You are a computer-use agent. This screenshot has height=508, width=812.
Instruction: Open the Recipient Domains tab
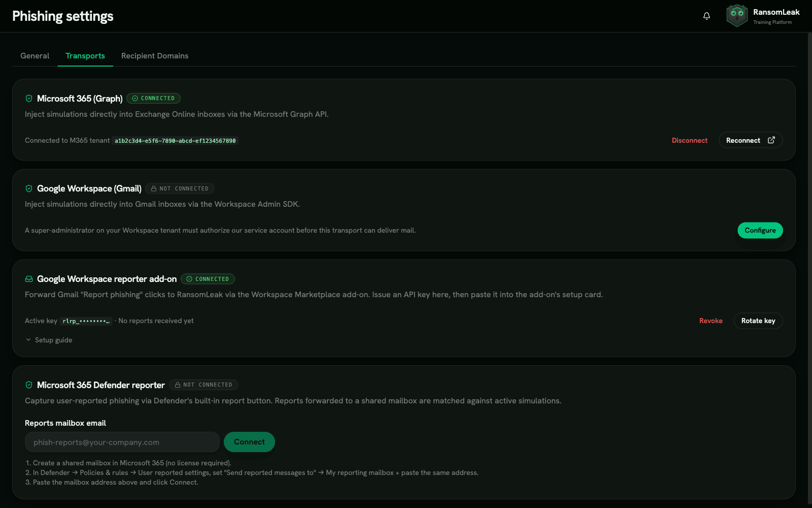(155, 56)
